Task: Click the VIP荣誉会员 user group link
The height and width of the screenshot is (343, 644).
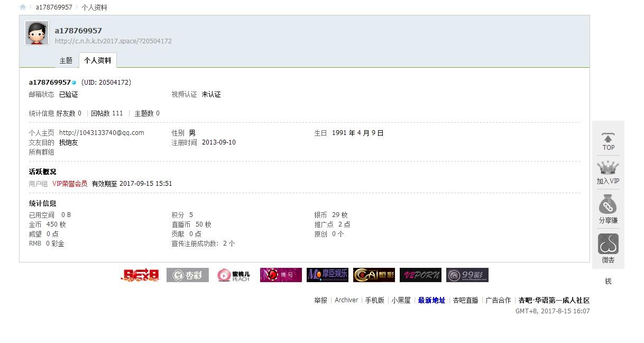Action: 70,184
